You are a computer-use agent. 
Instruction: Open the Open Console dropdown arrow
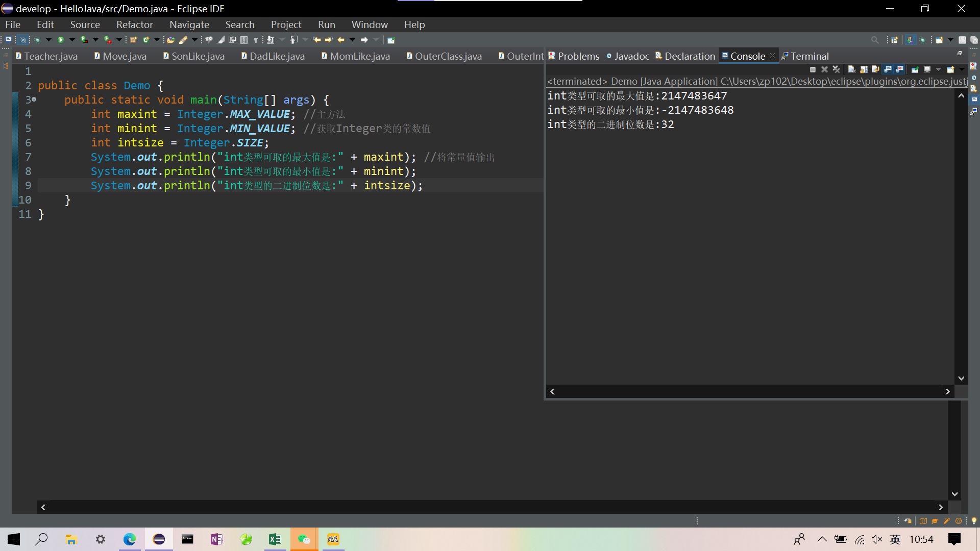click(x=962, y=69)
